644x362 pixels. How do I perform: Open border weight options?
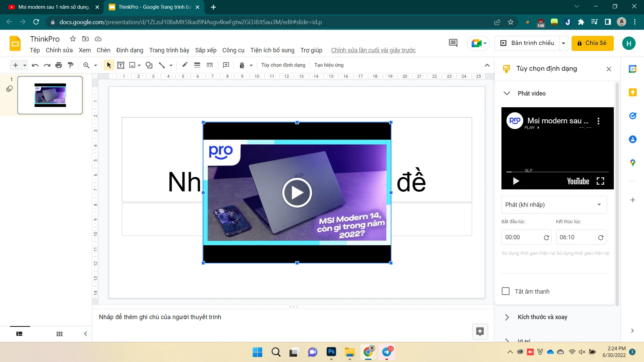point(197,65)
